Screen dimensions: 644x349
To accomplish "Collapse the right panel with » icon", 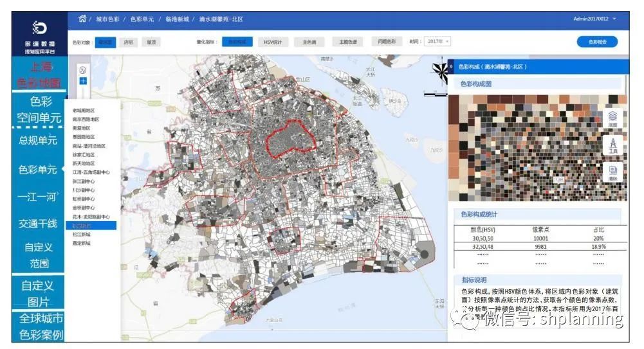I will click(x=451, y=66).
